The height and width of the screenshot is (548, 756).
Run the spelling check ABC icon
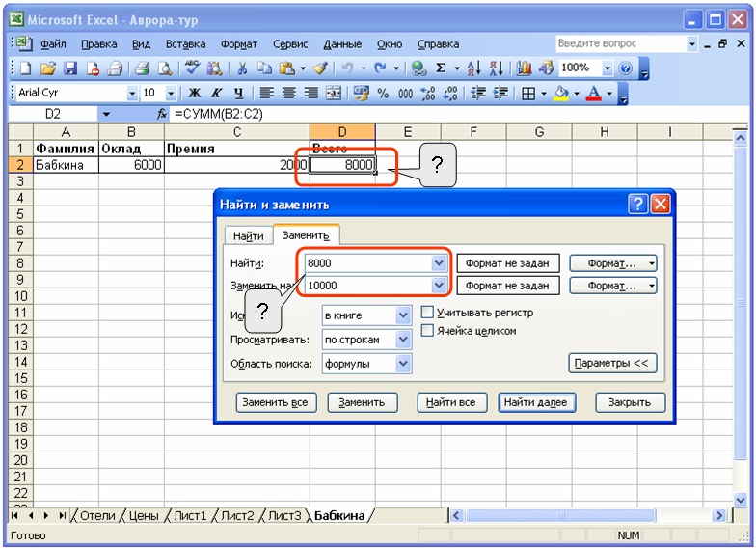(193, 68)
